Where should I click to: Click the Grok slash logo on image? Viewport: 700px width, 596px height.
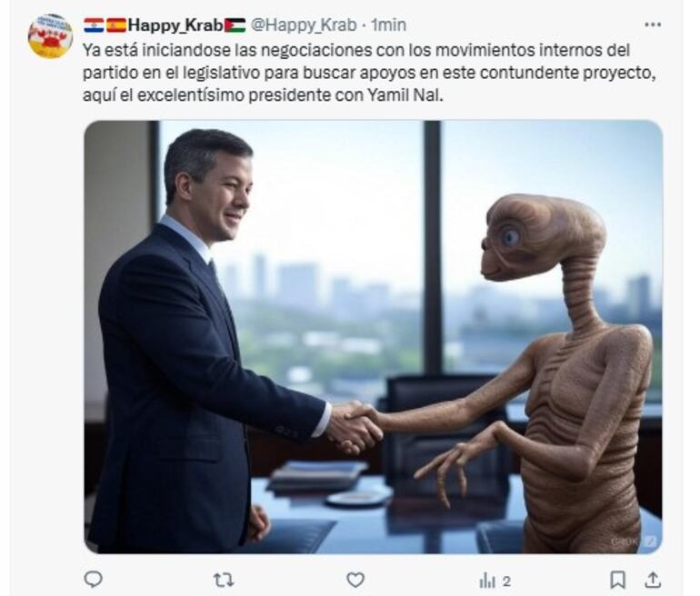650,541
